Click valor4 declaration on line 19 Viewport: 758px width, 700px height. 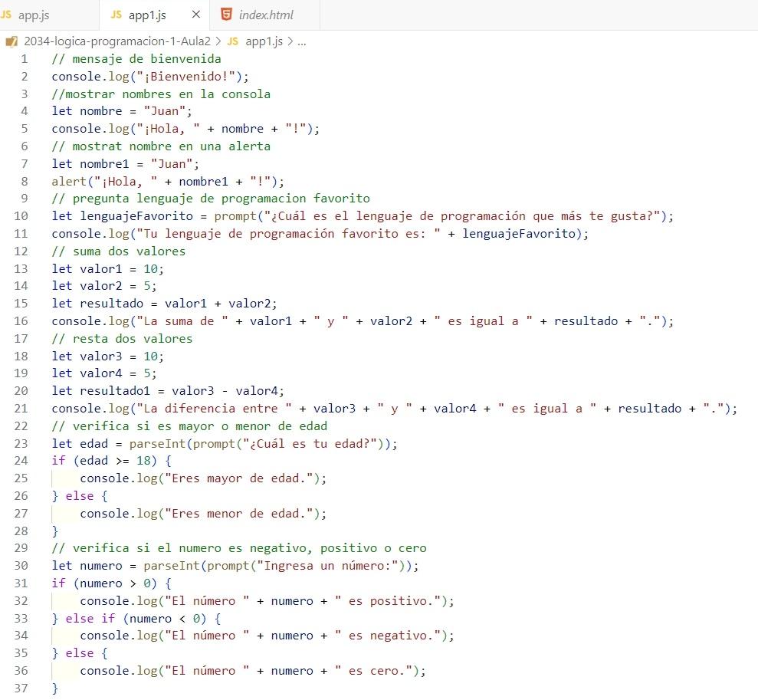click(101, 373)
